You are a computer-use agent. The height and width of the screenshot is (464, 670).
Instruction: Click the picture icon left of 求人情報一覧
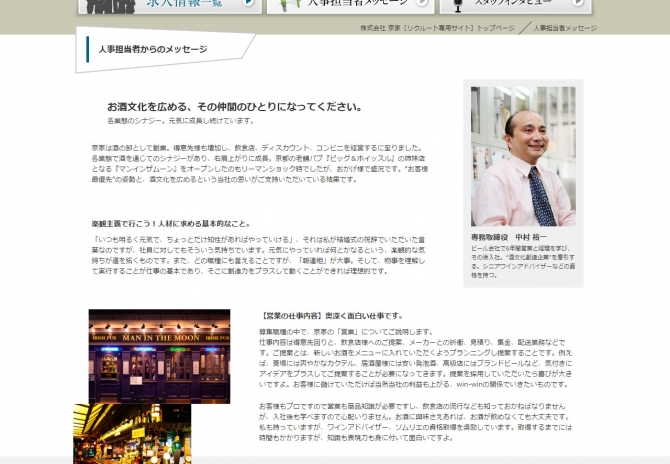[105, 4]
